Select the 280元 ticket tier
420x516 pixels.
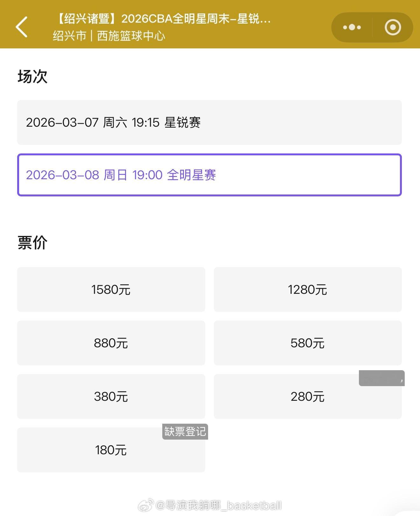click(x=308, y=397)
